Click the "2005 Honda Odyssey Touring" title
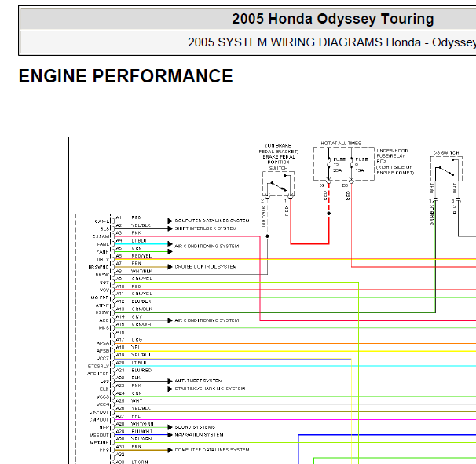 pos(333,19)
